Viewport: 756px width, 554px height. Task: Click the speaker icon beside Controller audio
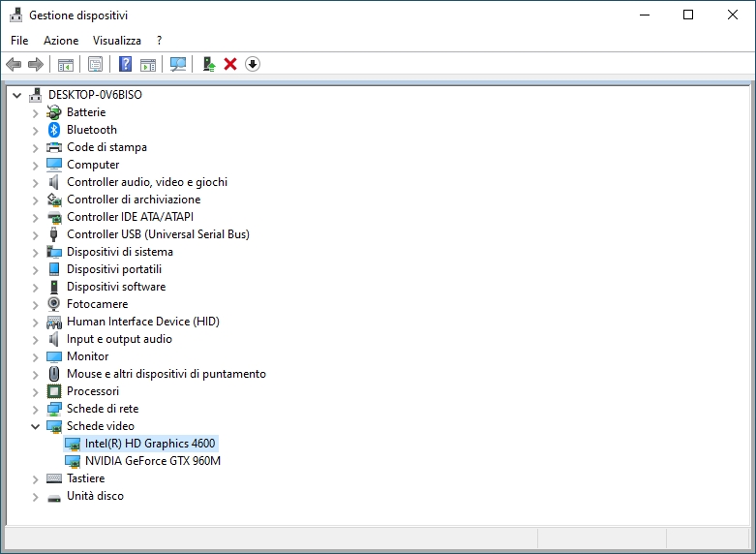tap(54, 182)
